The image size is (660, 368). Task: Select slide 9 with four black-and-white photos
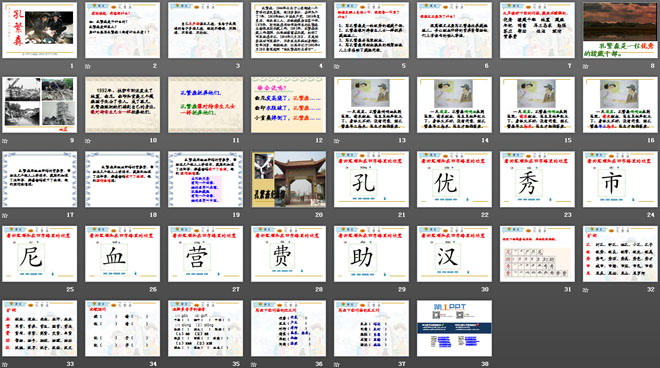tap(40, 105)
